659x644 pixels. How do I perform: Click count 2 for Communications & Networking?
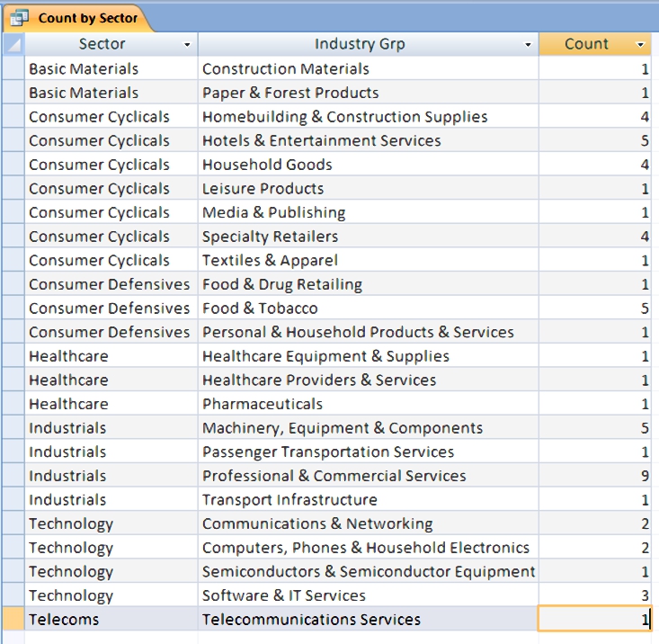(594, 523)
